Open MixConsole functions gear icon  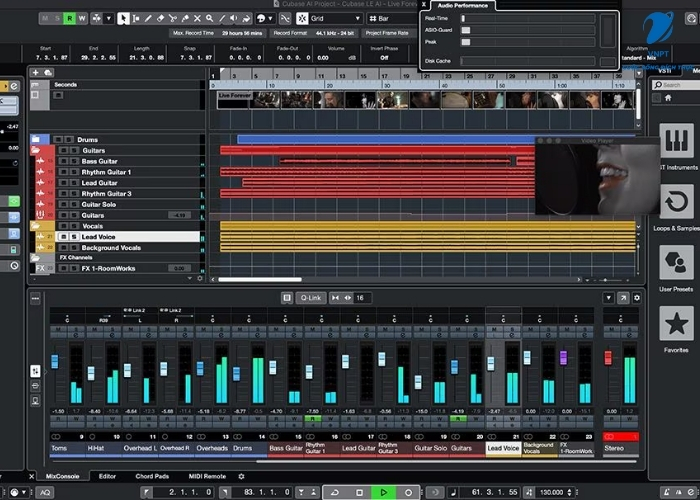point(637,298)
